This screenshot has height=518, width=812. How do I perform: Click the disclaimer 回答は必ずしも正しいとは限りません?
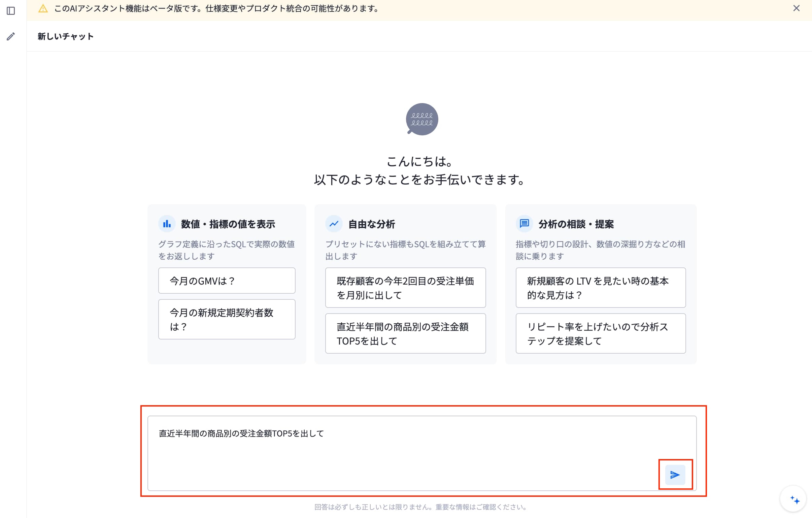(421, 507)
